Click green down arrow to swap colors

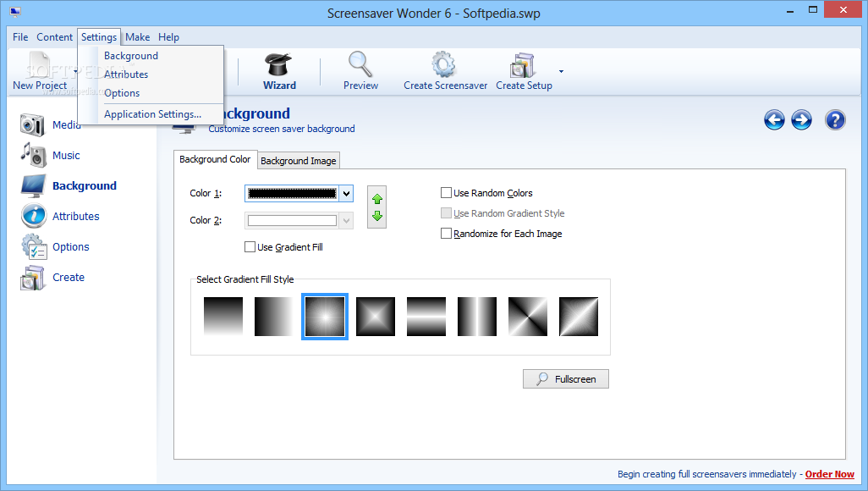377,216
